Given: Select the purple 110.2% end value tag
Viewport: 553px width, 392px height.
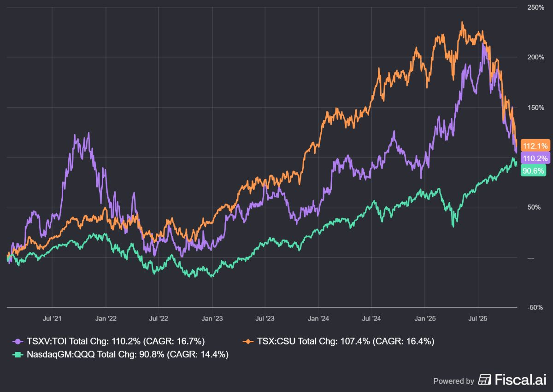Looking at the screenshot, I should coord(535,158).
